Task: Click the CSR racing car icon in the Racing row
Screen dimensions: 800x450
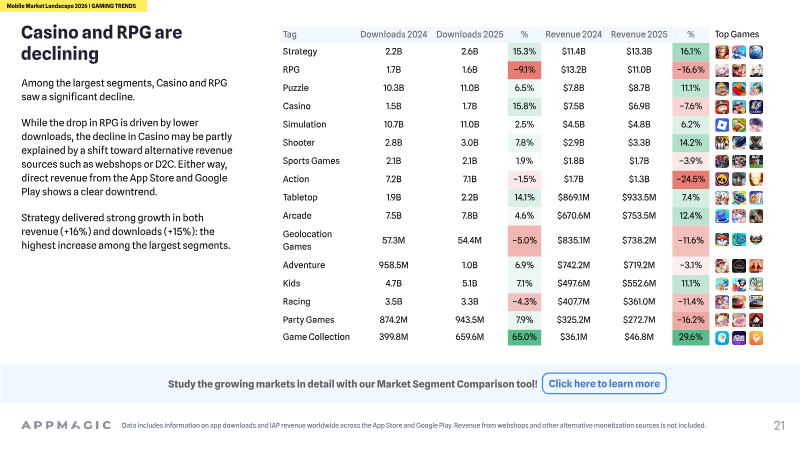Action: point(756,302)
